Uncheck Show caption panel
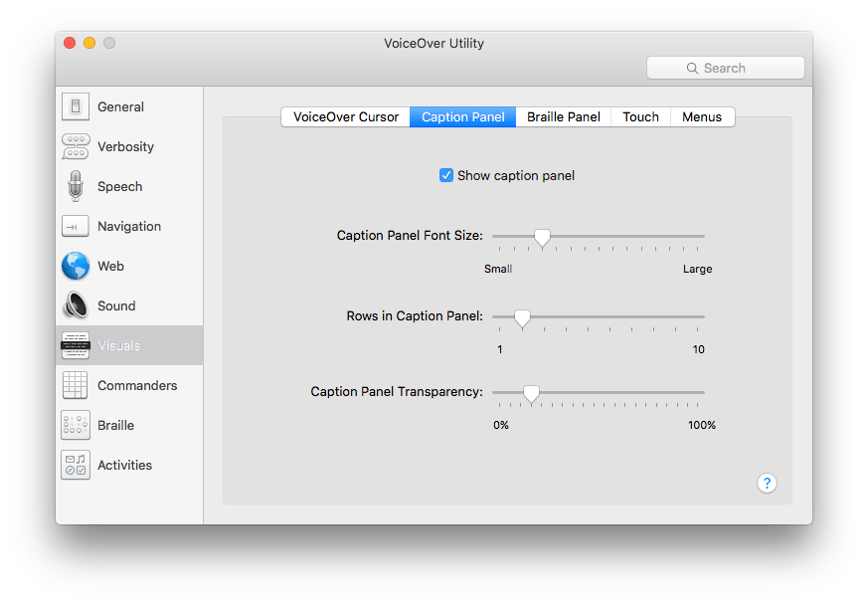 click(446, 175)
